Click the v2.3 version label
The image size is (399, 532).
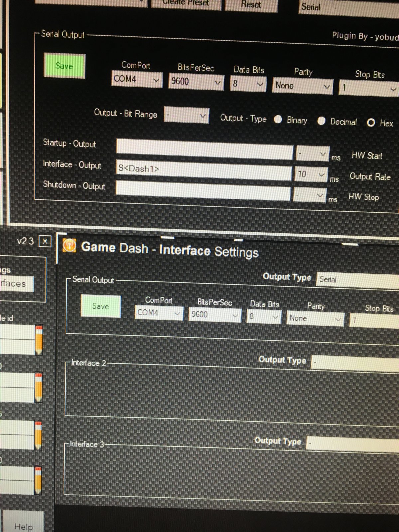tap(25, 241)
